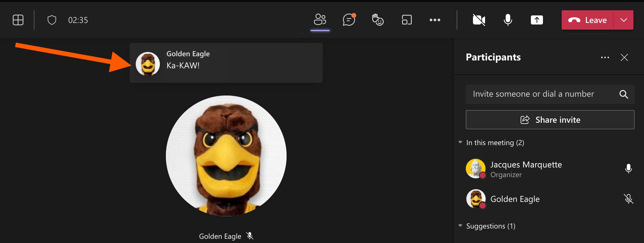Click the Share invite button
This screenshot has height=243, width=644.
(550, 120)
